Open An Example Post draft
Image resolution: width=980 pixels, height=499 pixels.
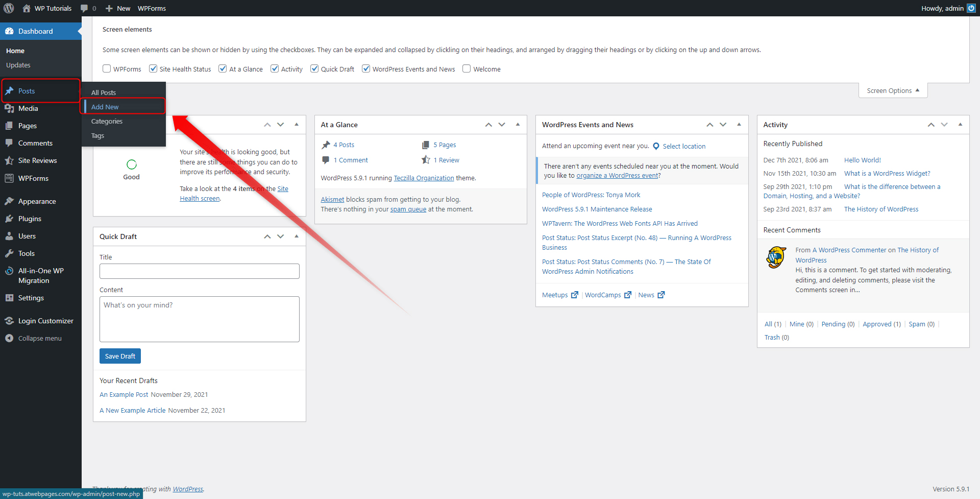tap(124, 394)
